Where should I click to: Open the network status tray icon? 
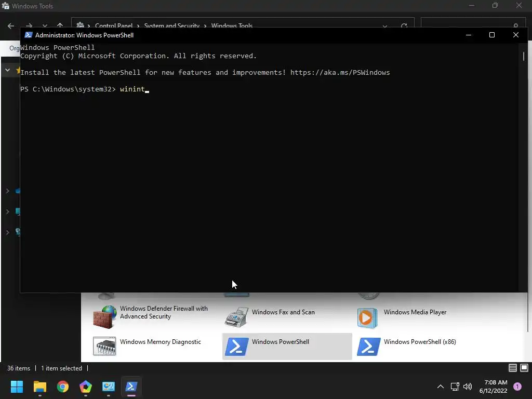pyautogui.click(x=455, y=387)
